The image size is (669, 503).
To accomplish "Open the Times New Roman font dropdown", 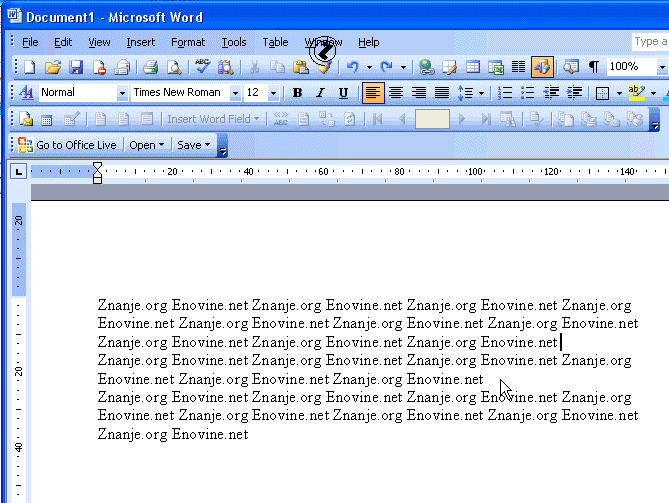I will 235,93.
